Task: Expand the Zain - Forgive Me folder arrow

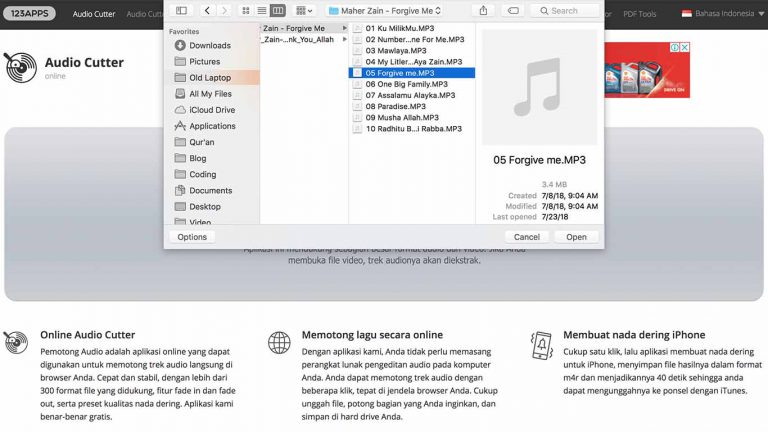Action: (344, 28)
